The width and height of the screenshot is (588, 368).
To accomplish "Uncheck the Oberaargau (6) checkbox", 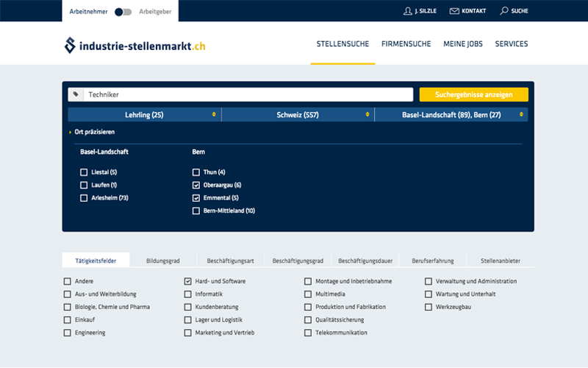I will click(x=196, y=185).
